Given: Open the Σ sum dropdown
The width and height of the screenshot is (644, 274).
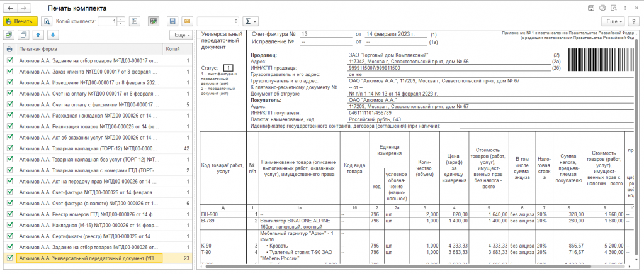Looking at the screenshot, I should 250,21.
